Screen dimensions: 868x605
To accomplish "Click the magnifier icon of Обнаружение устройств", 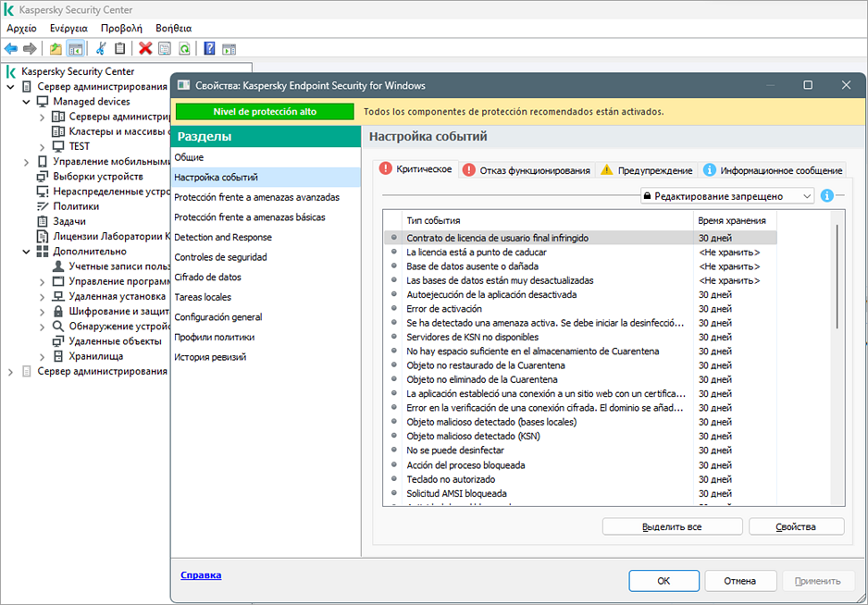I will [58, 326].
